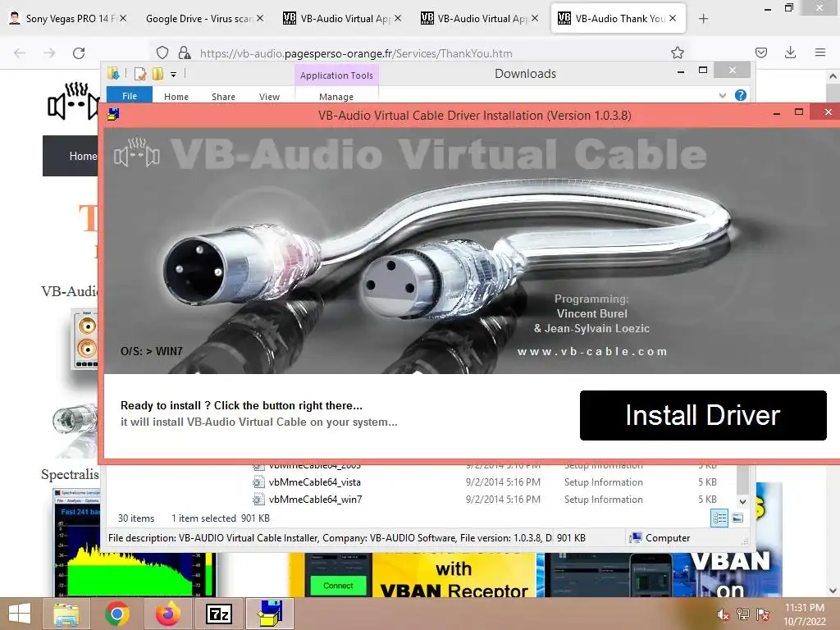Image resolution: width=840 pixels, height=630 pixels.
Task: Click the Action Center flag tray icon
Action: (x=763, y=614)
